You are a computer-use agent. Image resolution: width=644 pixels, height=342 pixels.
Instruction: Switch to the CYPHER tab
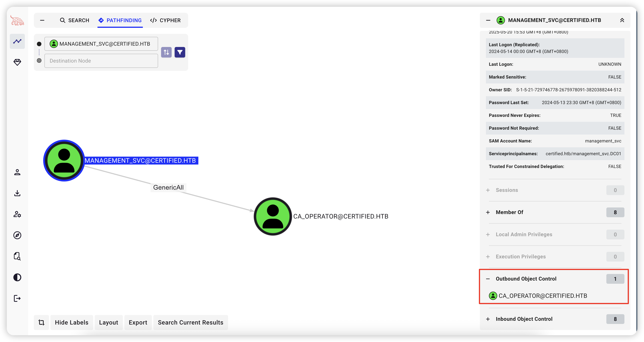coord(165,20)
